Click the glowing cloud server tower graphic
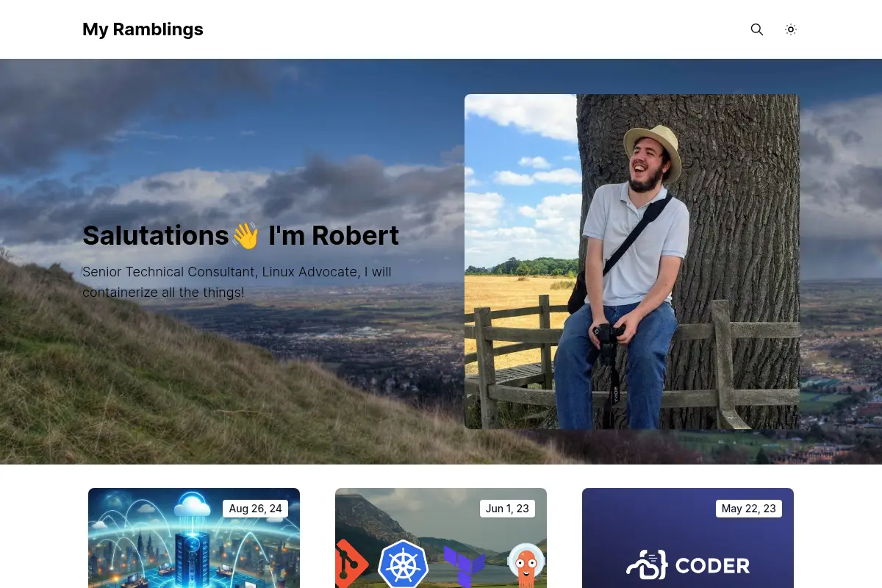This screenshot has height=588, width=882. coord(193,537)
